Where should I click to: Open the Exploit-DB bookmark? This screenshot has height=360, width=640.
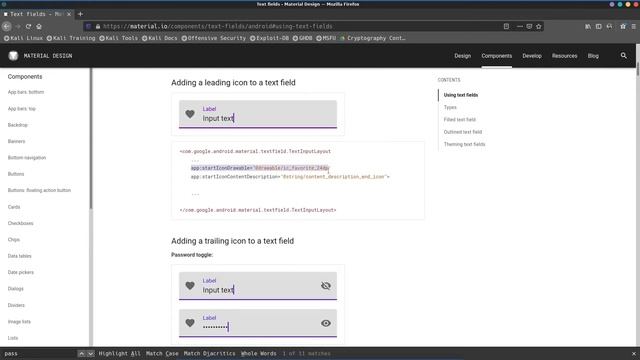(269, 38)
